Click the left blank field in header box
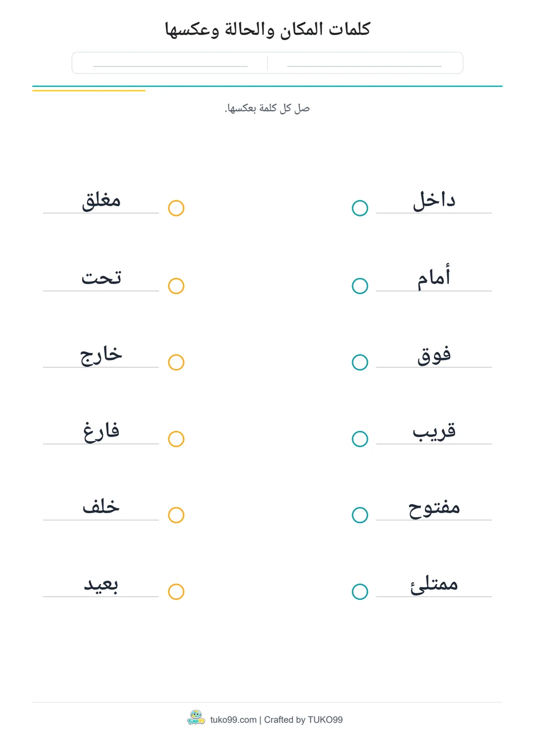 point(170,63)
